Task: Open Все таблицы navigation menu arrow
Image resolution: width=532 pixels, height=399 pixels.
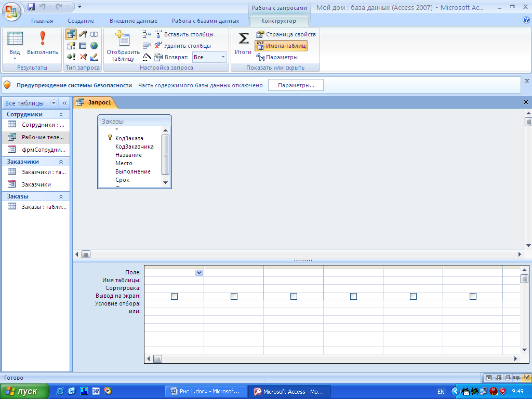Action: coord(54,103)
